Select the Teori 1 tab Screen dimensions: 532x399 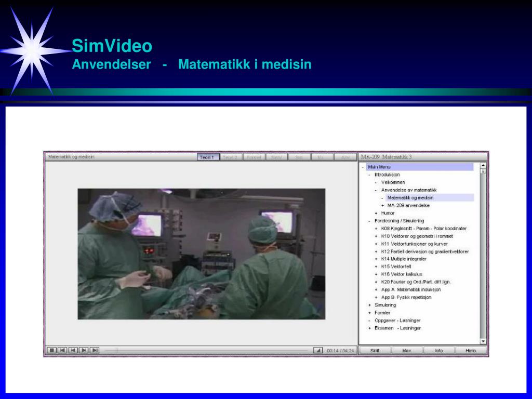[208, 157]
